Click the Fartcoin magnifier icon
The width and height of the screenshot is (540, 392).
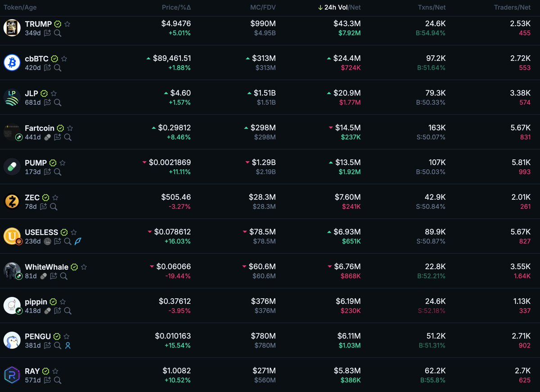67,137
